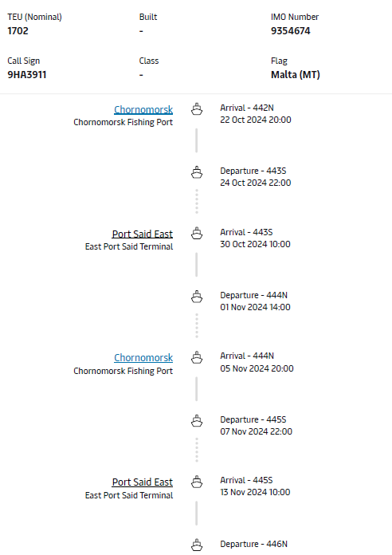This screenshot has height=555, width=392.
Task: Select Call Sign value 9HA3911
Action: pyautogui.click(x=27, y=75)
